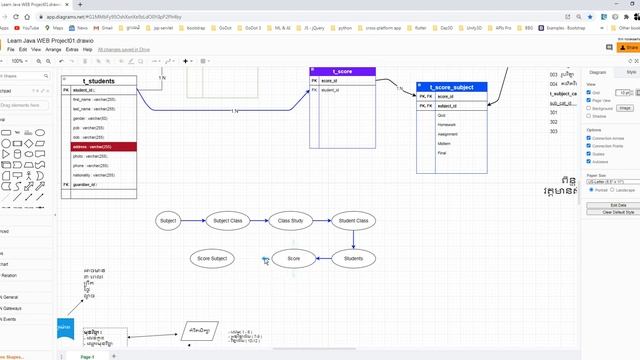Image resolution: width=640 pixels, height=360 pixels.
Task: Select the trapezoid shape in palette
Action: (29, 165)
